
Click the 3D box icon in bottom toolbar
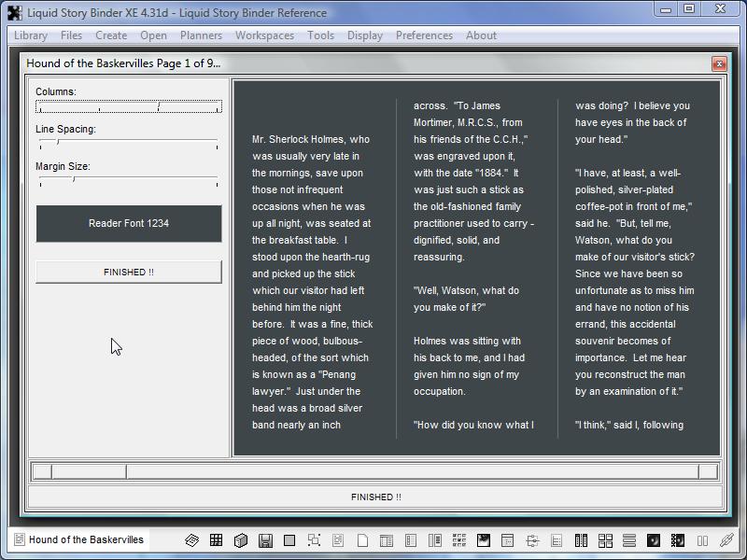pyautogui.click(x=241, y=540)
